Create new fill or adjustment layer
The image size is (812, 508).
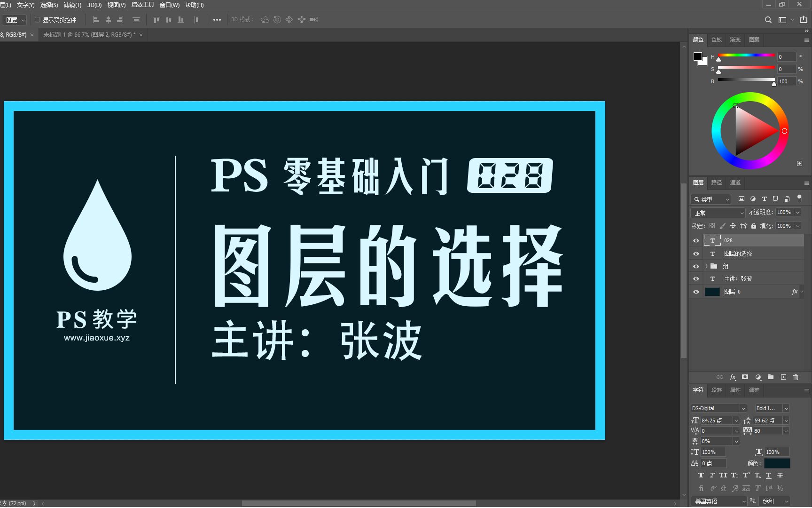758,377
